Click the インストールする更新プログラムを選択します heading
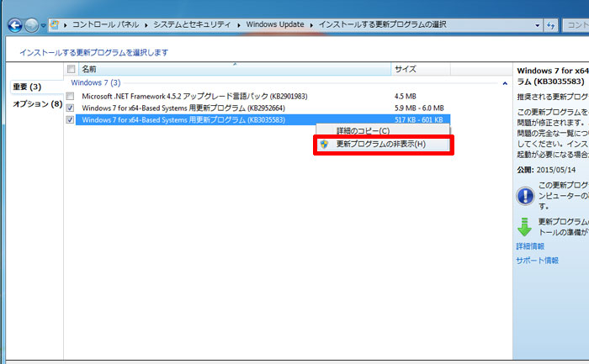 (x=94, y=52)
